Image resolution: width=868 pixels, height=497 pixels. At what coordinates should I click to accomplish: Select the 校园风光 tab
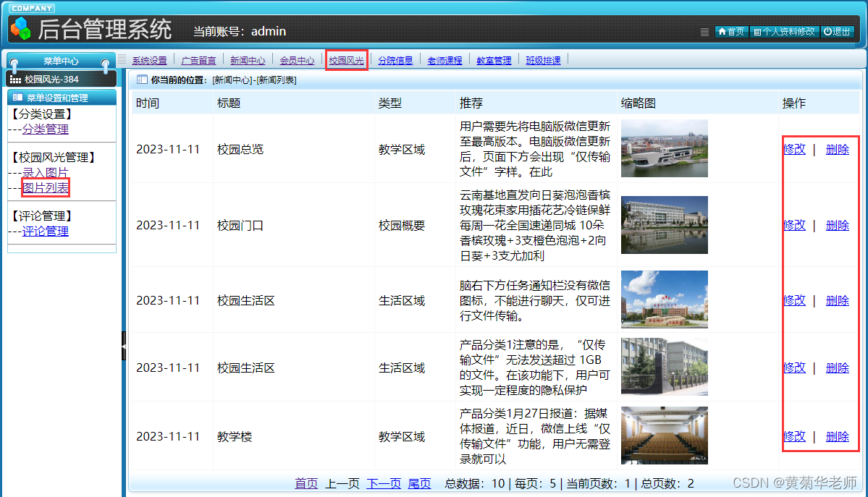pos(346,60)
